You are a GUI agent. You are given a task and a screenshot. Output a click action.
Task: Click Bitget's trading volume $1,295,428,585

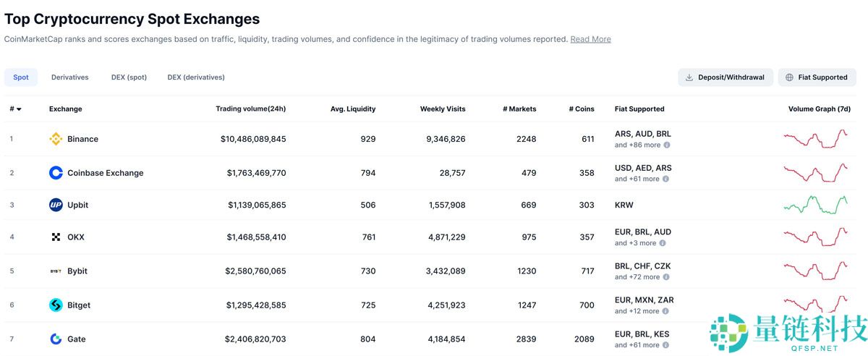pos(256,305)
